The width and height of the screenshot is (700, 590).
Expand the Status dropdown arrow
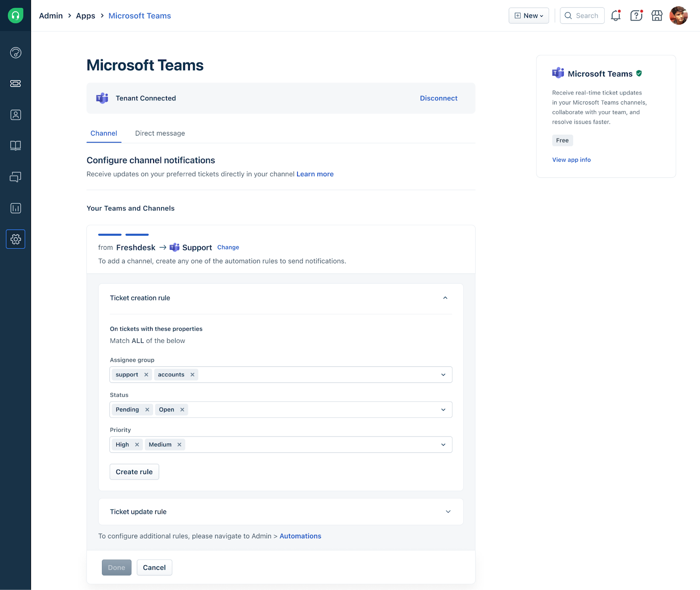(443, 410)
